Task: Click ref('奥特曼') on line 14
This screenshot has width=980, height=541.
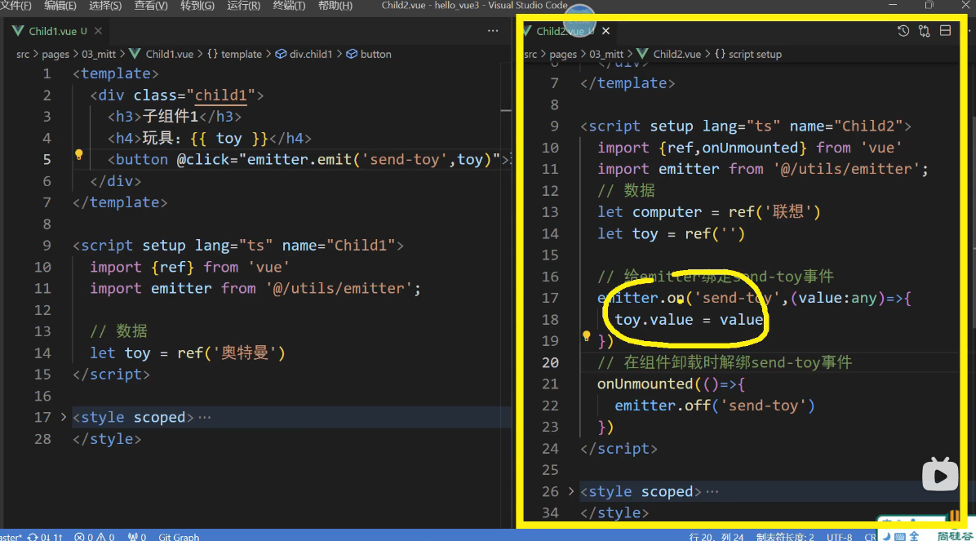Action: coord(231,353)
